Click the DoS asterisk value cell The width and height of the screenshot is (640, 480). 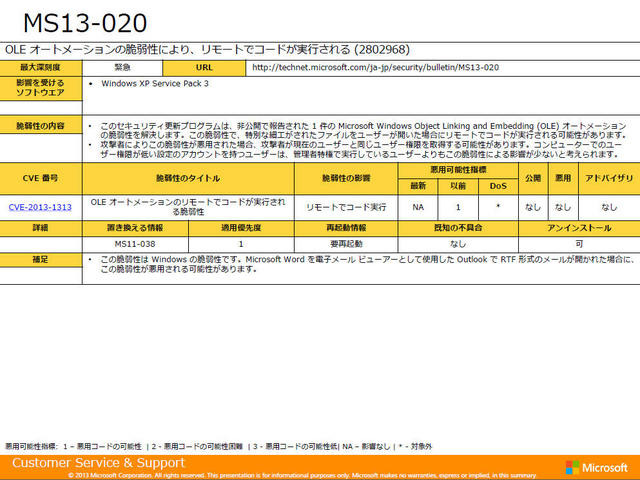pos(498,207)
